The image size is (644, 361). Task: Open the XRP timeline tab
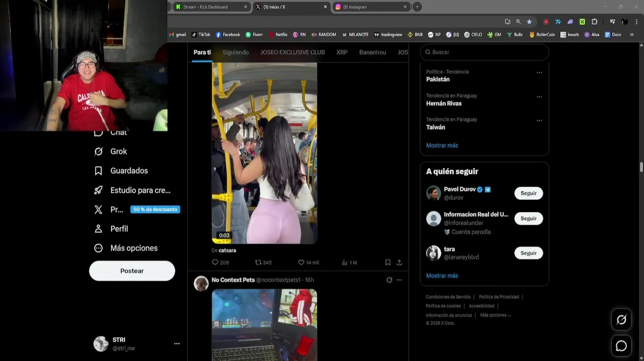click(x=342, y=52)
